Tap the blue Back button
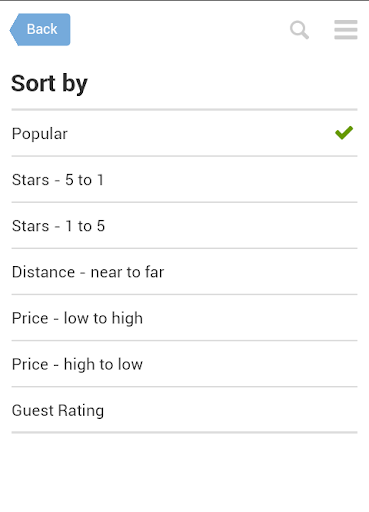 [40, 29]
